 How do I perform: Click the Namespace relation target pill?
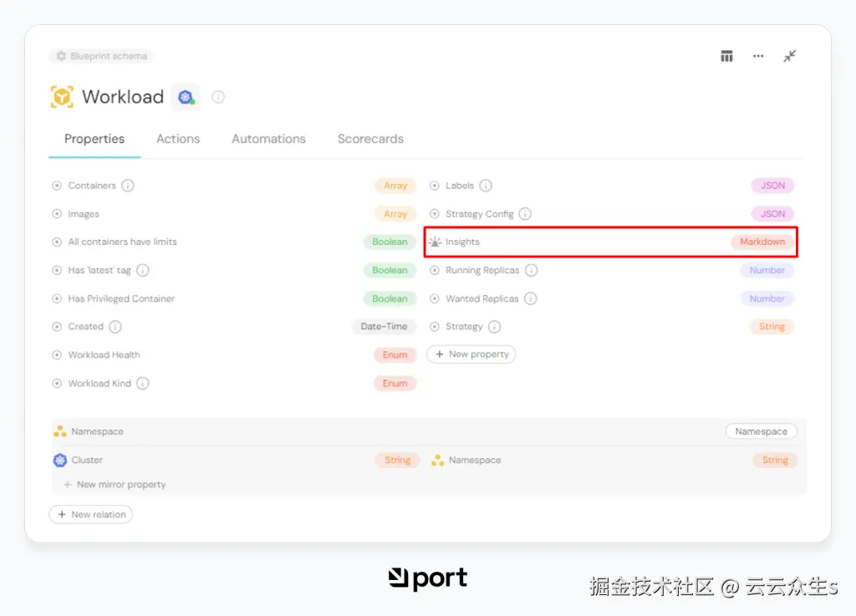pos(761,431)
